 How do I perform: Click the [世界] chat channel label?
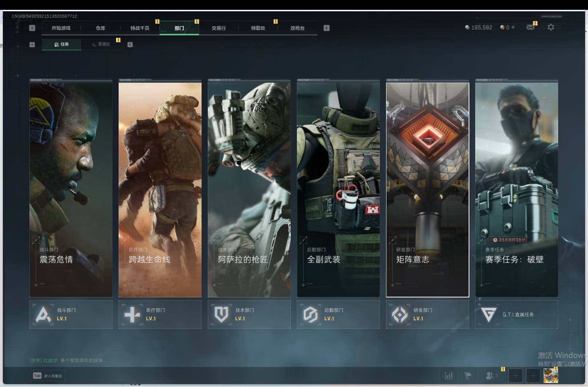point(36,360)
